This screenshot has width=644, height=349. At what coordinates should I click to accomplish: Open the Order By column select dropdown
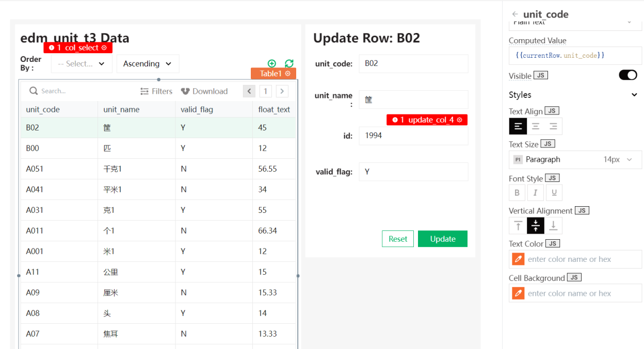coord(82,64)
